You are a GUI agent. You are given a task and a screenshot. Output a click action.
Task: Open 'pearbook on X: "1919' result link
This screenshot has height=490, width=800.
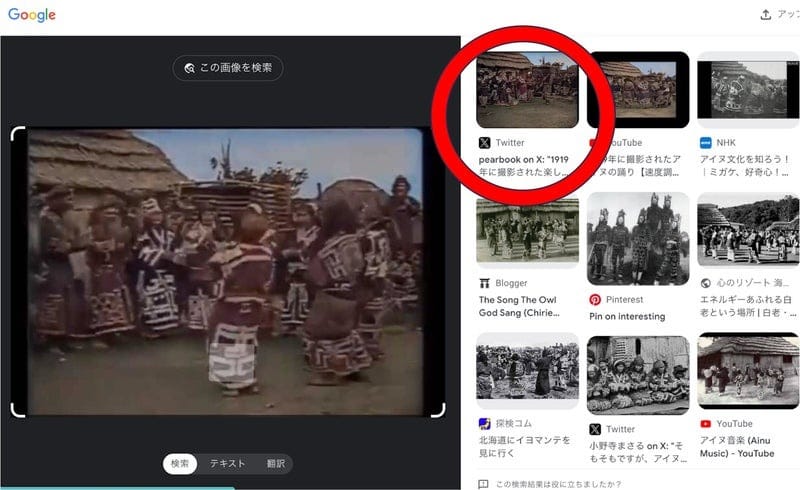pyautogui.click(x=523, y=166)
